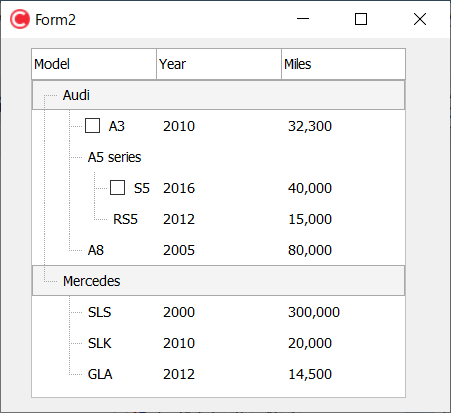Screen dimensions: 451x413
Task: Sort by the Year column header
Action: click(219, 64)
